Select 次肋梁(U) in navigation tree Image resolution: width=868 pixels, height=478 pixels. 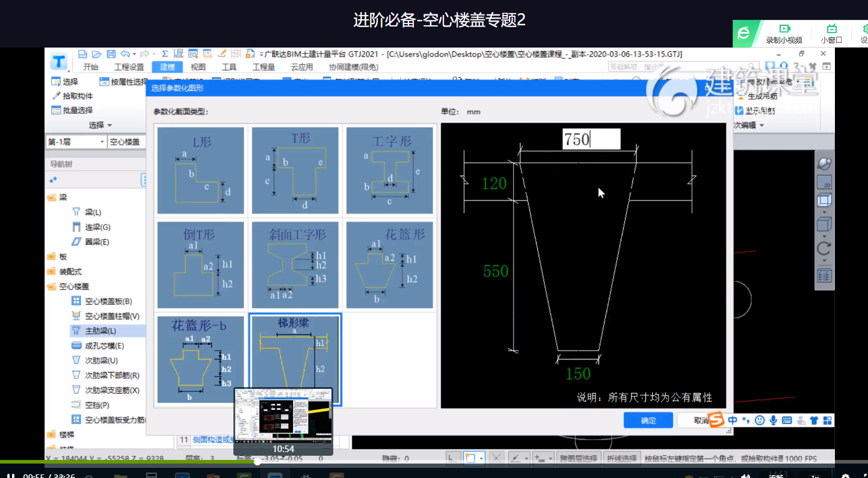[94, 360]
